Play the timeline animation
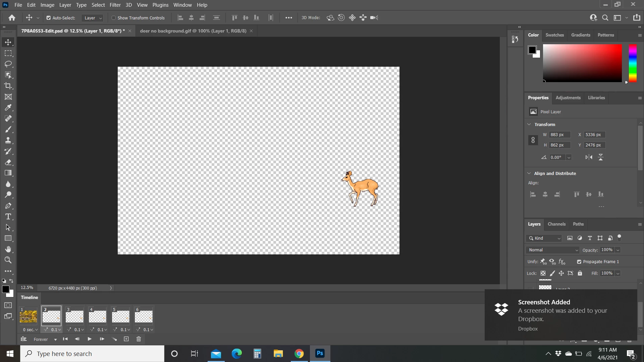644x362 pixels. [90, 339]
